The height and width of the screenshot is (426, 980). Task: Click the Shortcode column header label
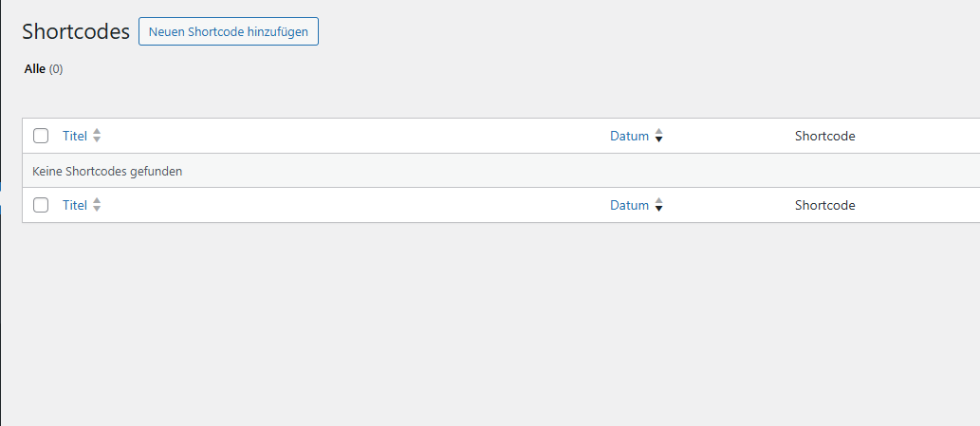coord(824,136)
